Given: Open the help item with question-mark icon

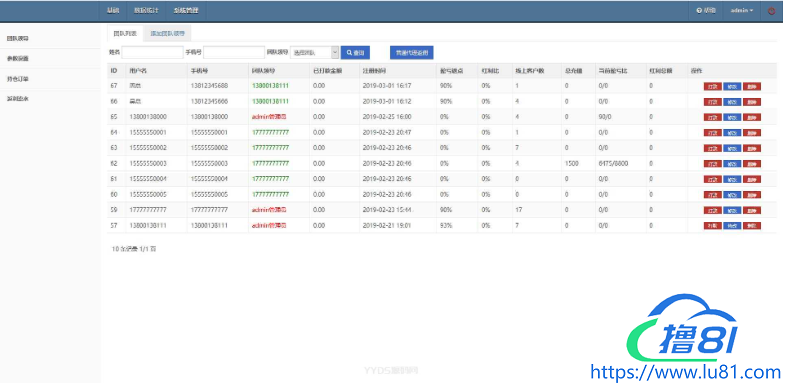Looking at the screenshot, I should pos(706,11).
